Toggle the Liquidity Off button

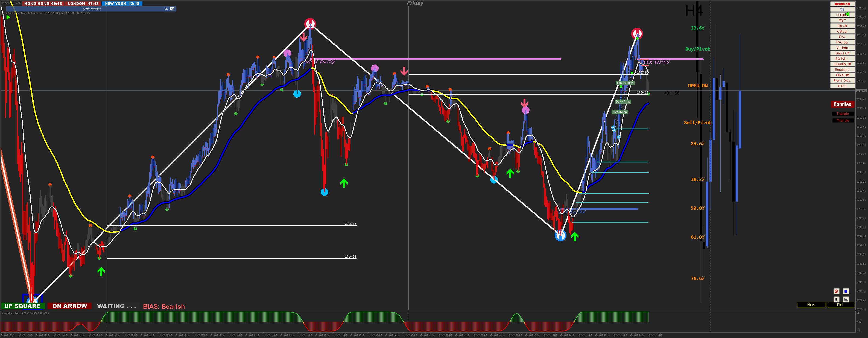[x=842, y=64]
